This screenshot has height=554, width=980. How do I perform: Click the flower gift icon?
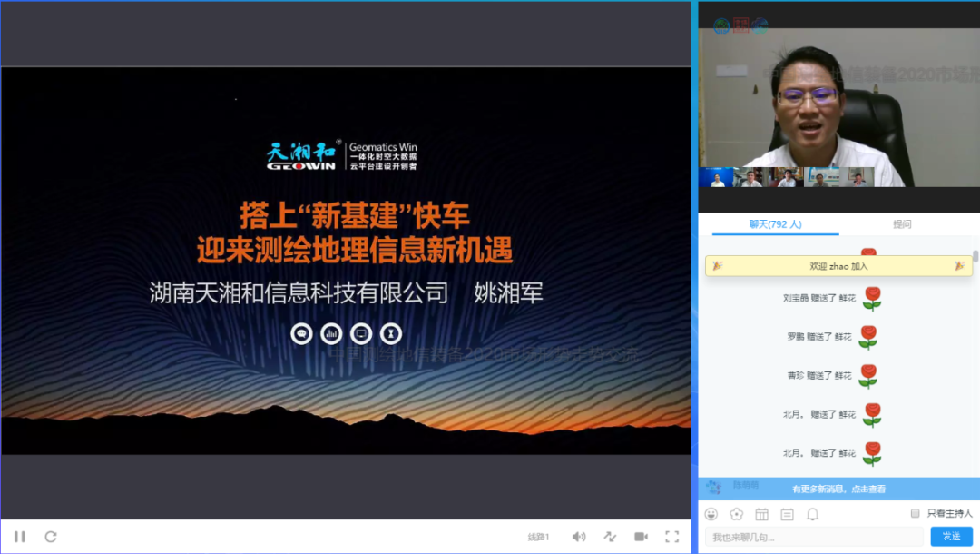pos(737,514)
